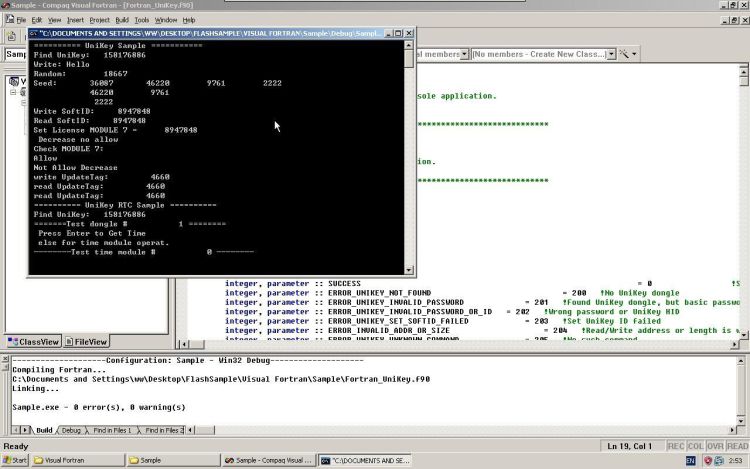Viewport: 750px width, 469px height.
Task: Click the ERROR_UNIKEY_SET_SOFTID_FAILED line
Action: point(443,321)
